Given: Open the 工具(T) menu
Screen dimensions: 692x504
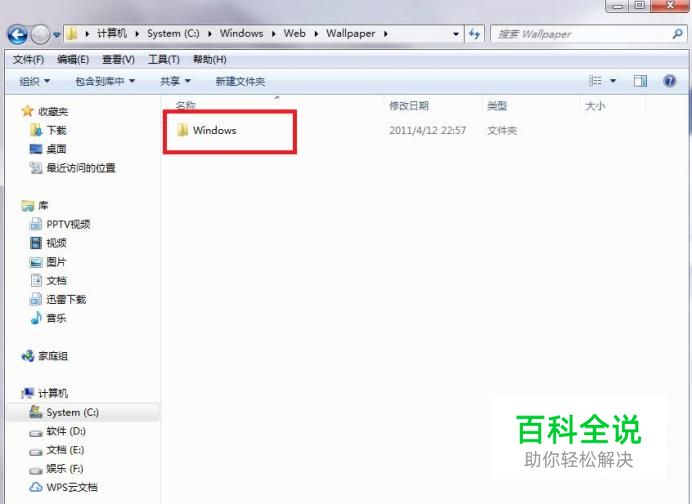Looking at the screenshot, I should pos(164,60).
